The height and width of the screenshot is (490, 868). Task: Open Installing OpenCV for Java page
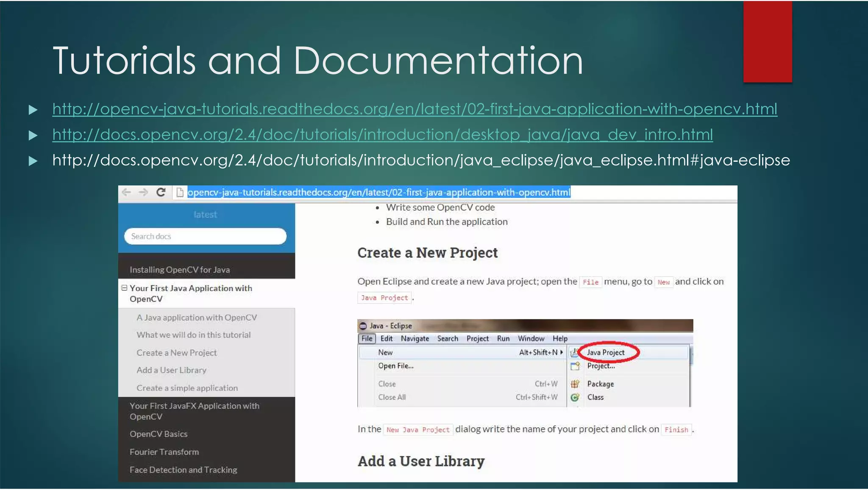[x=180, y=270]
